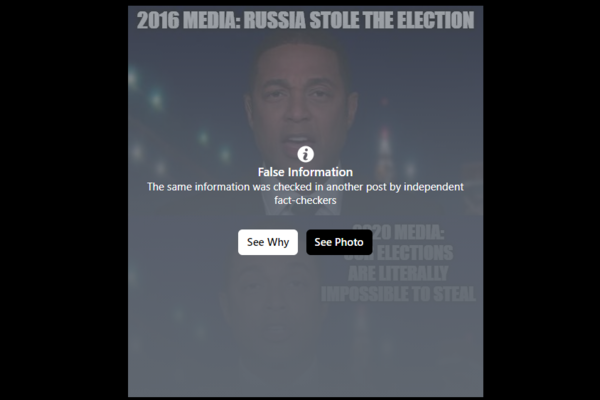
Task: Open the See Why explanation
Action: [268, 242]
